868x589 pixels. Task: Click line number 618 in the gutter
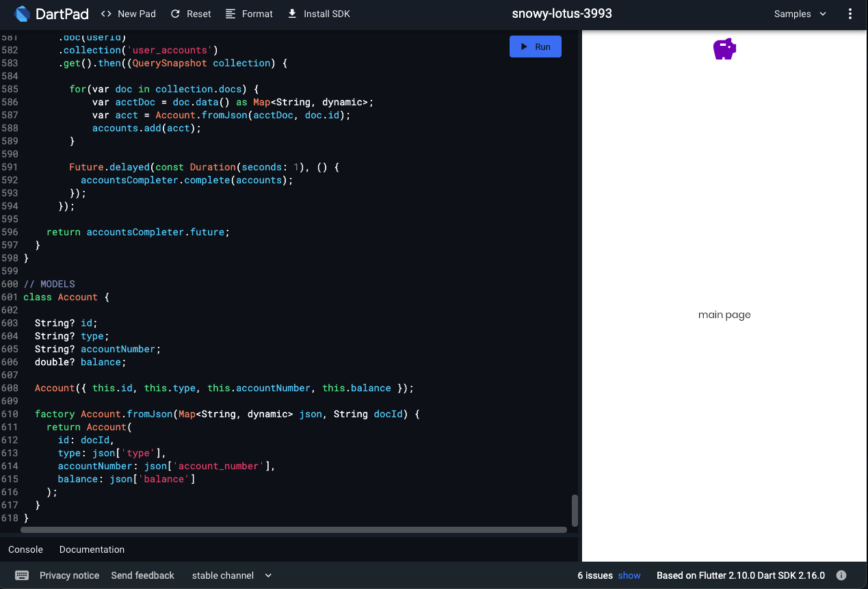[x=10, y=518]
